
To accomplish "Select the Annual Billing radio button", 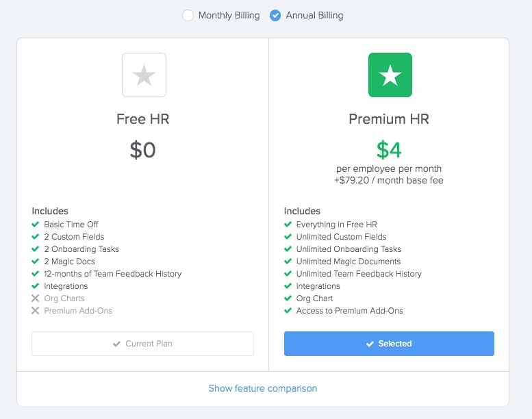I will coord(275,15).
